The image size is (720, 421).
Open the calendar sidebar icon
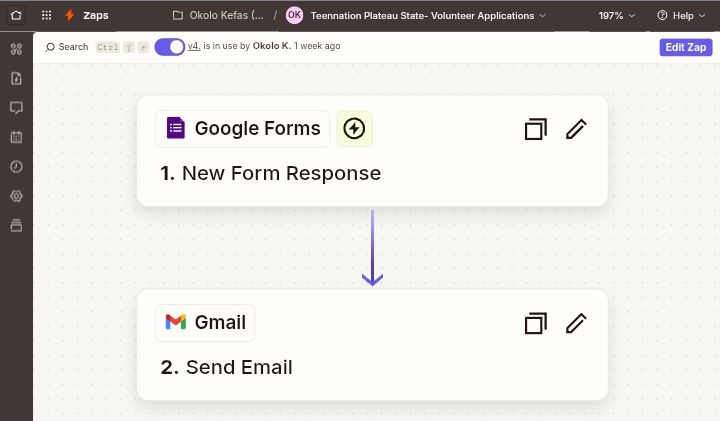pyautogui.click(x=16, y=137)
